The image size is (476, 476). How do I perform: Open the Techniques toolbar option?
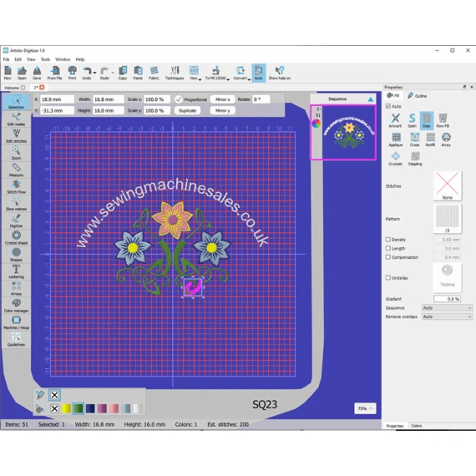pyautogui.click(x=175, y=73)
